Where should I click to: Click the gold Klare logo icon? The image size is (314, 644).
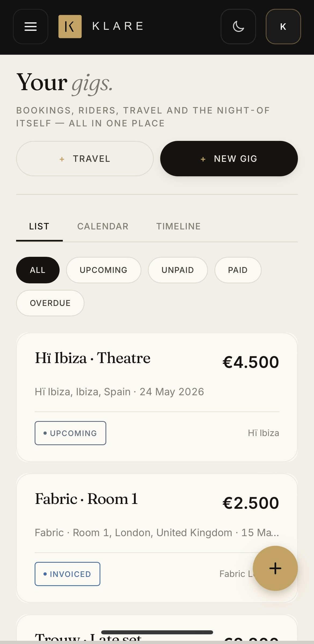[x=70, y=27]
